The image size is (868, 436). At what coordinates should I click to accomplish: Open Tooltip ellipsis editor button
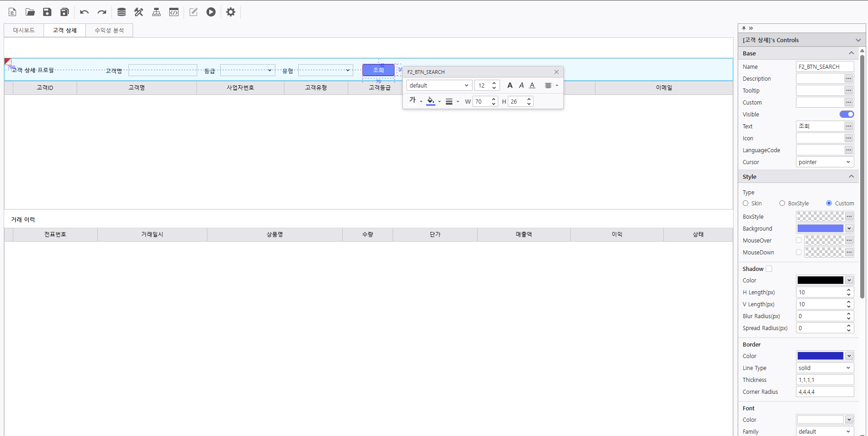click(x=849, y=90)
